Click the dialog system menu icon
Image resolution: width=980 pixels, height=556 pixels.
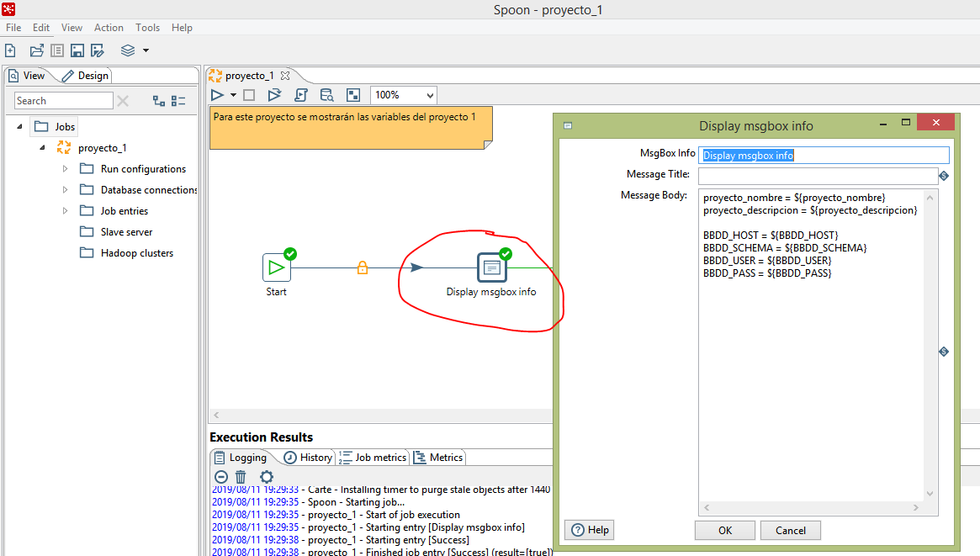pyautogui.click(x=568, y=125)
